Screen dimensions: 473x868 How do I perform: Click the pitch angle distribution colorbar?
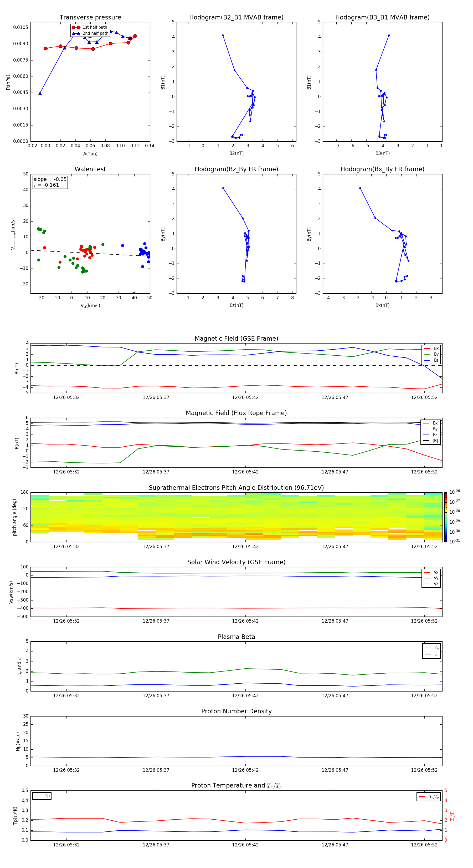point(445,517)
